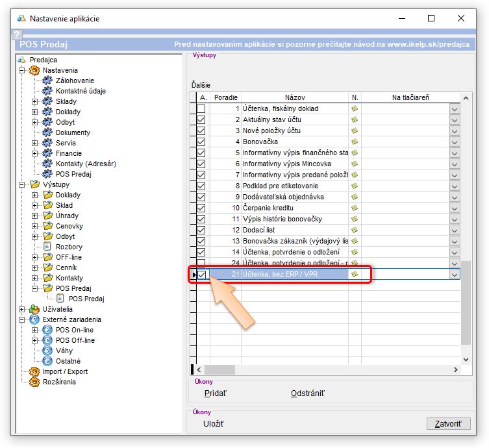Click the Zatvoriť button

448,424
